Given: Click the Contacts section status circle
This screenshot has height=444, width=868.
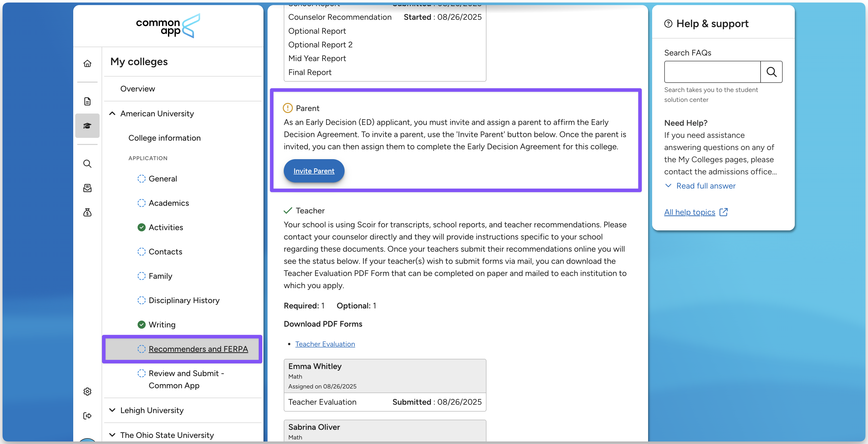Looking at the screenshot, I should [142, 251].
